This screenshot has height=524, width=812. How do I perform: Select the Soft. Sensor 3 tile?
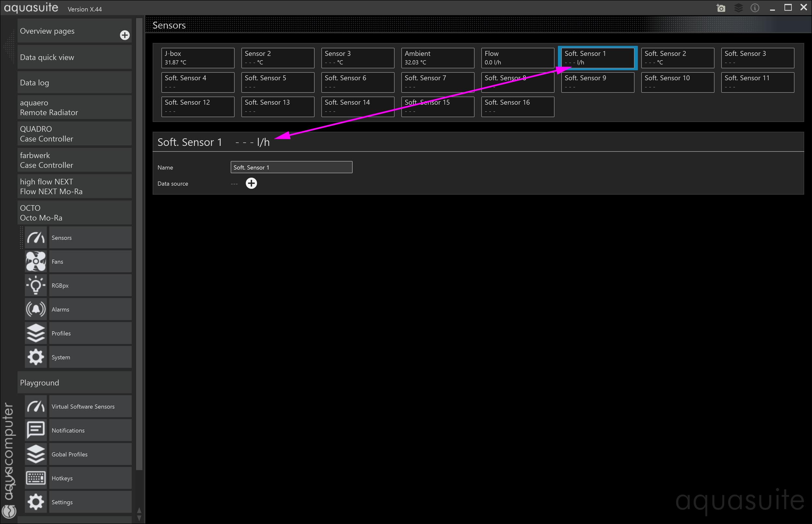(758, 58)
